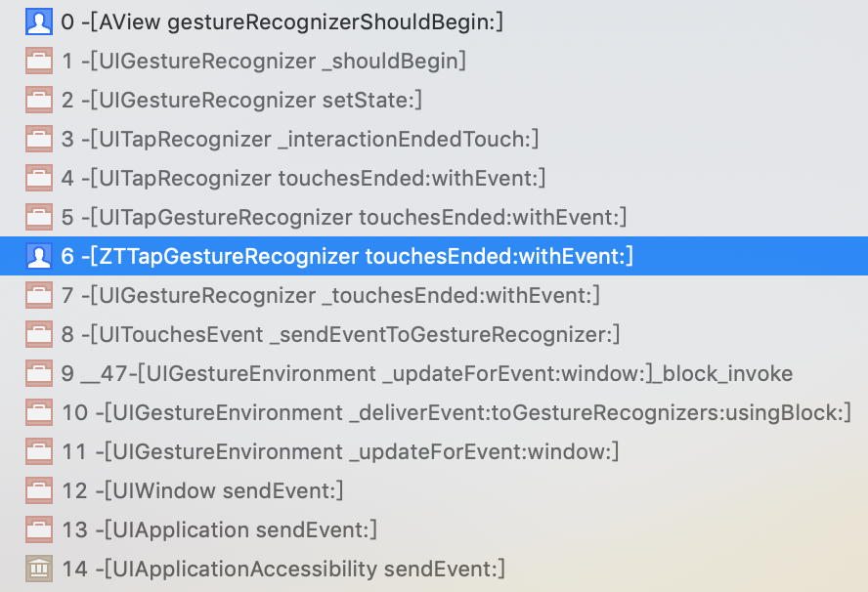Select frame 1 UIGestureRecognizer _shouldBegin

[434, 61]
